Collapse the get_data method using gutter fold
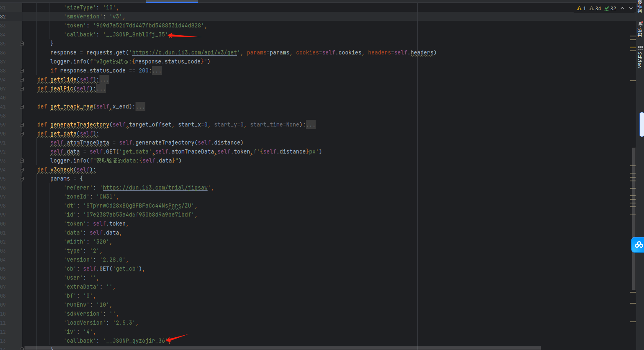The width and height of the screenshot is (644, 350). (x=22, y=134)
